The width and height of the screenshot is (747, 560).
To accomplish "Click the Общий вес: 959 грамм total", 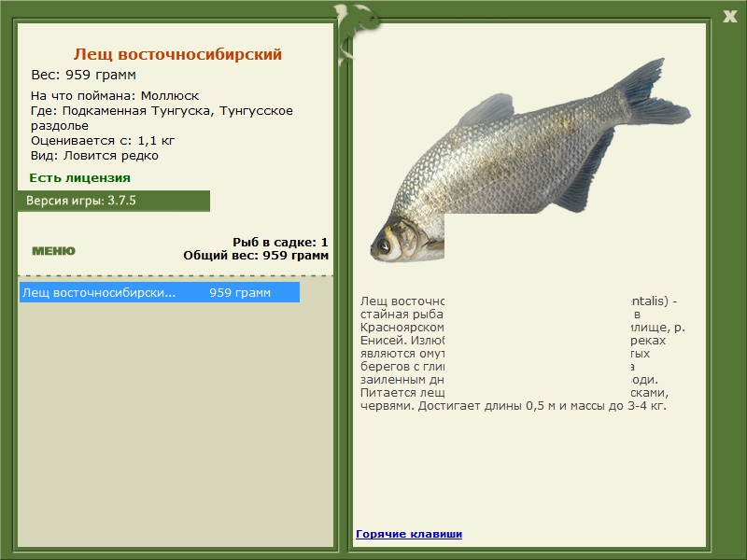I will pyautogui.click(x=256, y=255).
